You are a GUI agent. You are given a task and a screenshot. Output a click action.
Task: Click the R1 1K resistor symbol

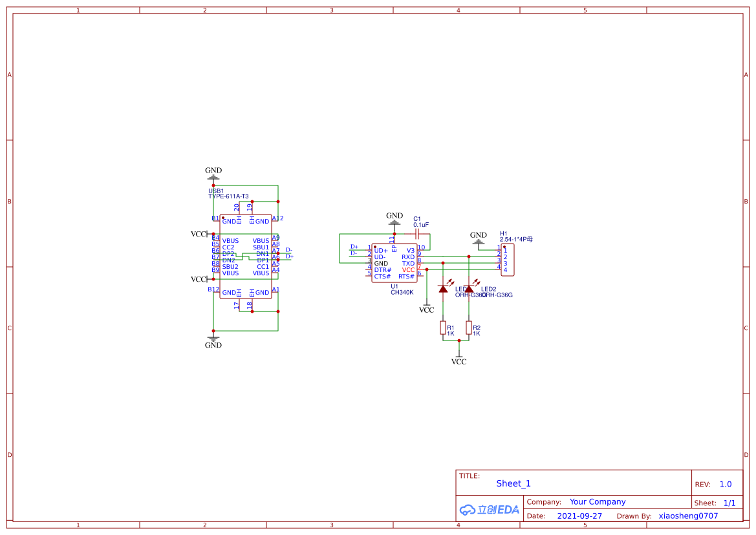pyautogui.click(x=443, y=328)
